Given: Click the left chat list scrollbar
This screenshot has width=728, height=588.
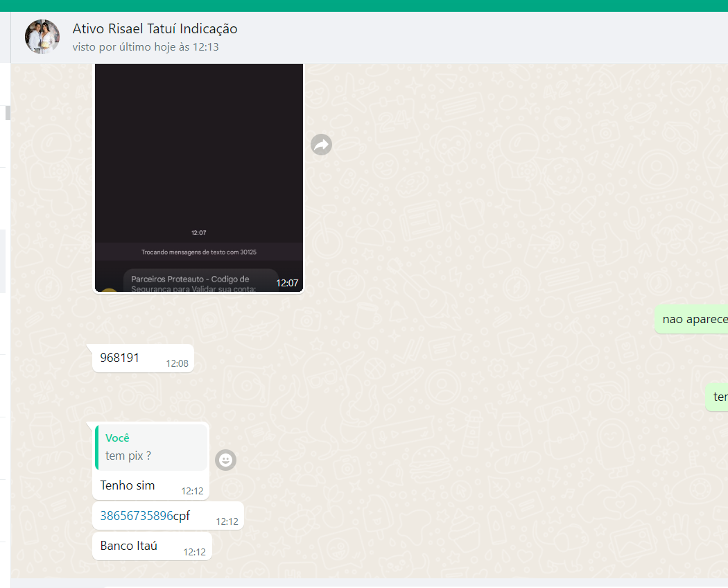Looking at the screenshot, I should click(8, 113).
